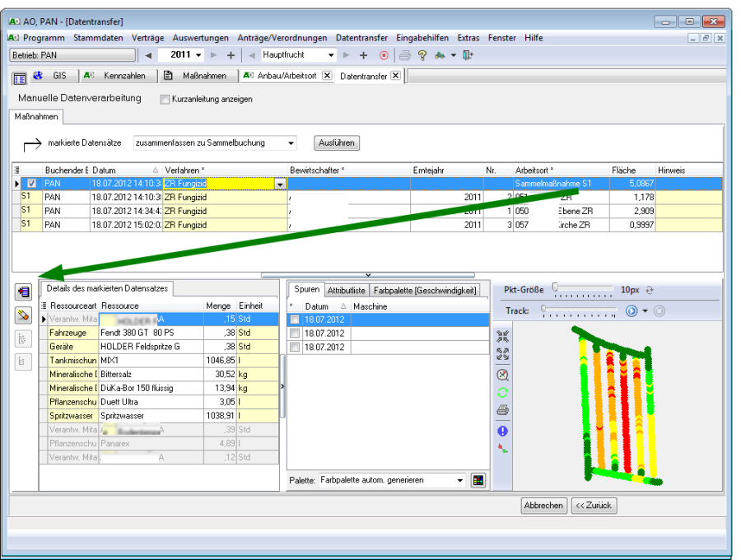The height and width of the screenshot is (560, 741).
Task: Click the zoom-in (arrows inward) map icon
Action: (503, 337)
